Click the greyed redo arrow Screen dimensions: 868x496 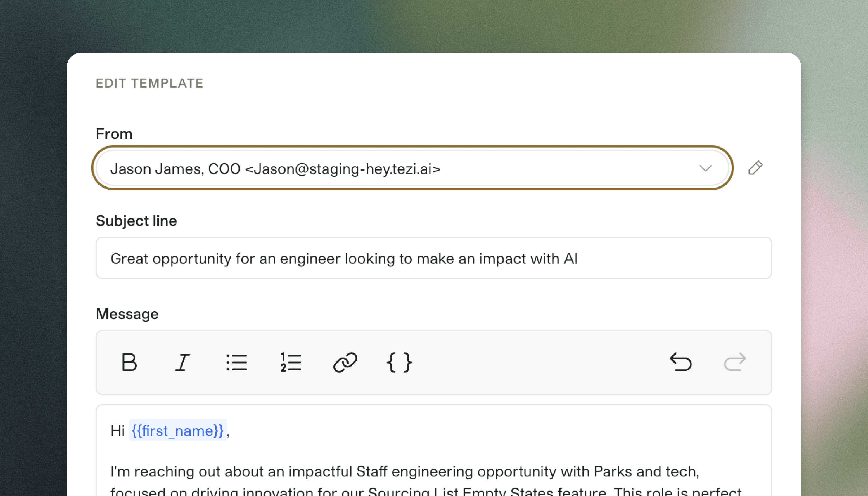[735, 362]
